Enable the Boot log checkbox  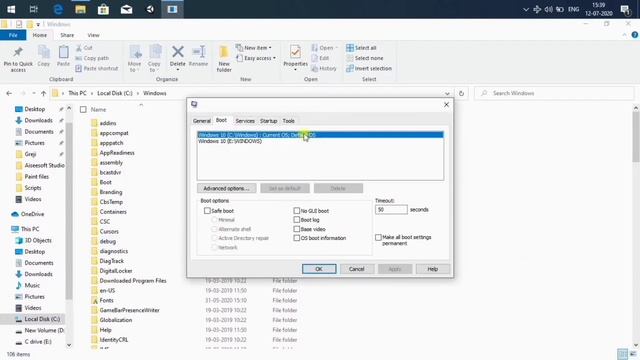[x=296, y=220]
